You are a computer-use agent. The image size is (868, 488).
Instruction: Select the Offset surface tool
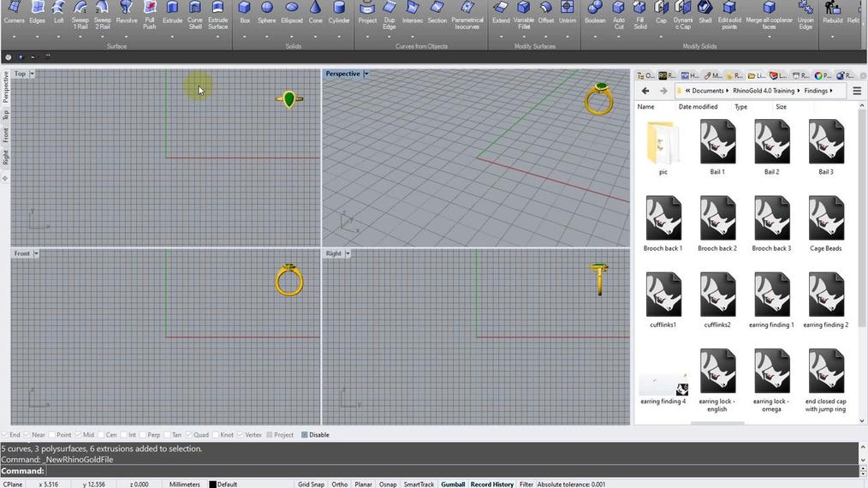point(546,14)
